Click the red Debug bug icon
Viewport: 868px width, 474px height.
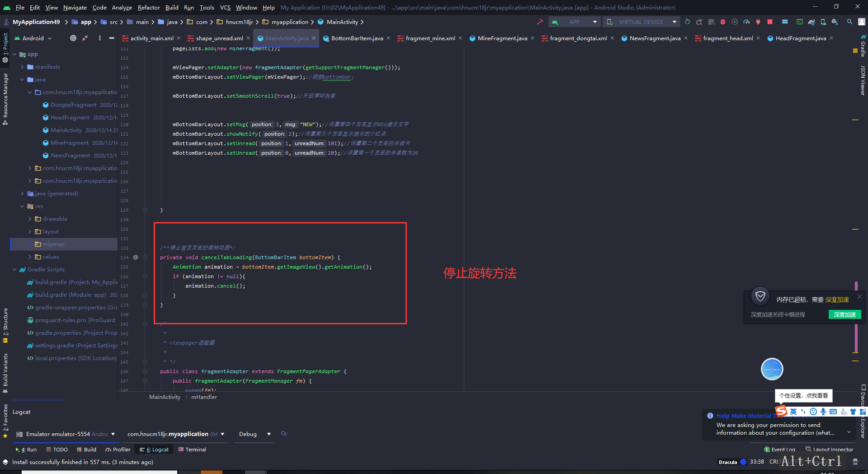tap(722, 22)
